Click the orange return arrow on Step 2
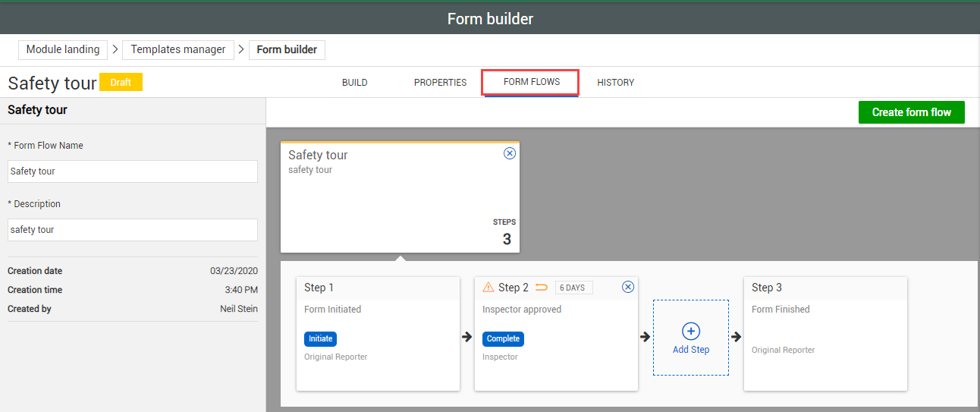The height and width of the screenshot is (412, 980). (542, 288)
